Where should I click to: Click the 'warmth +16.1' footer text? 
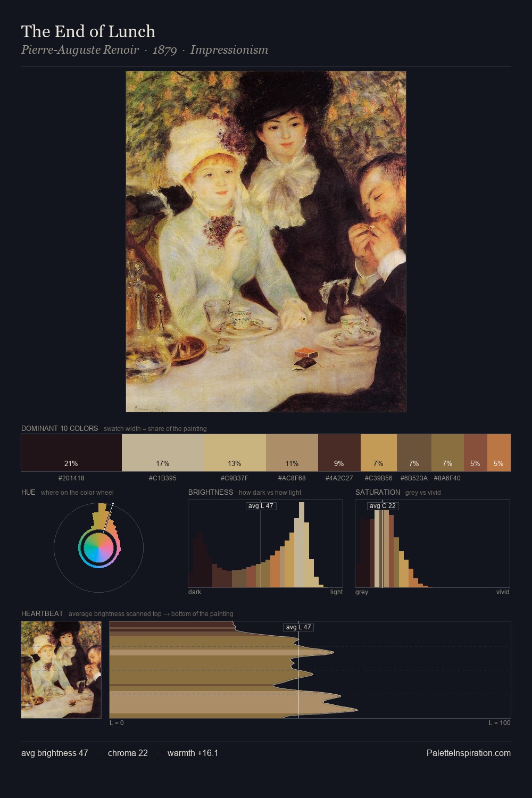pos(193,753)
